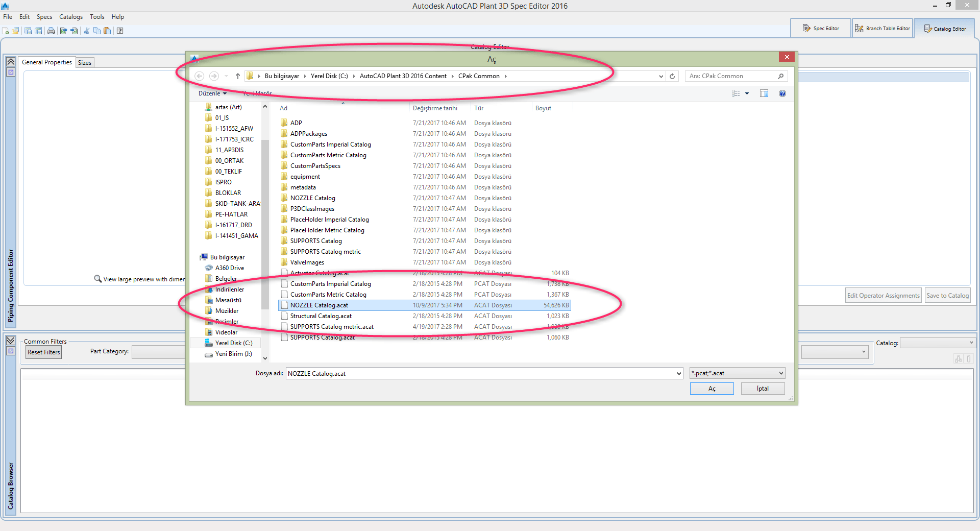The image size is (980, 531).
Task: Switch to the Branch Table Editor tab
Action: click(883, 28)
